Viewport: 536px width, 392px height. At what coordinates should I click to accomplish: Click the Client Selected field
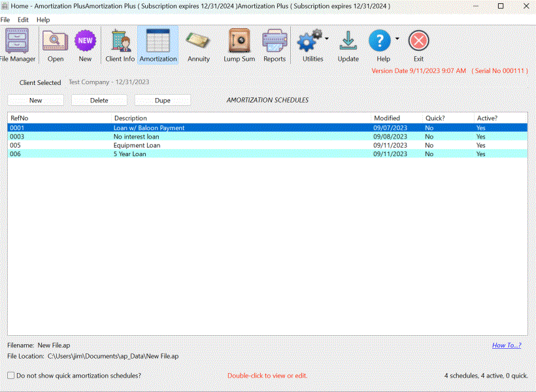click(297, 82)
